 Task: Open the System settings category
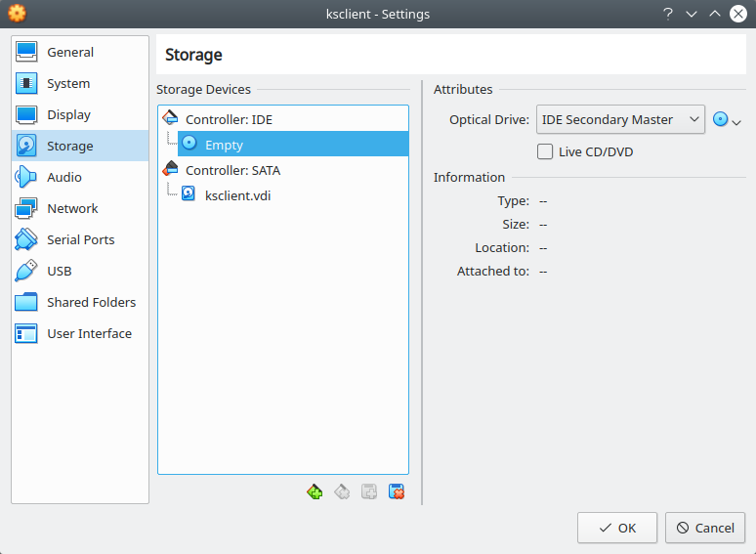[x=80, y=83]
